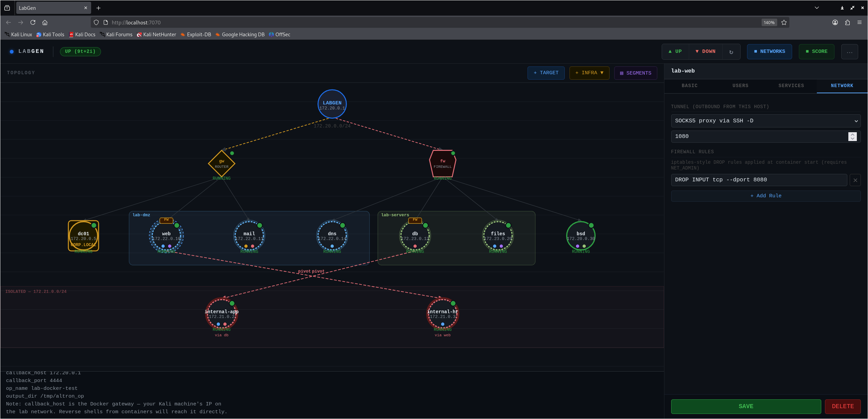
Task: Select the fw firewall node
Action: 442,163
